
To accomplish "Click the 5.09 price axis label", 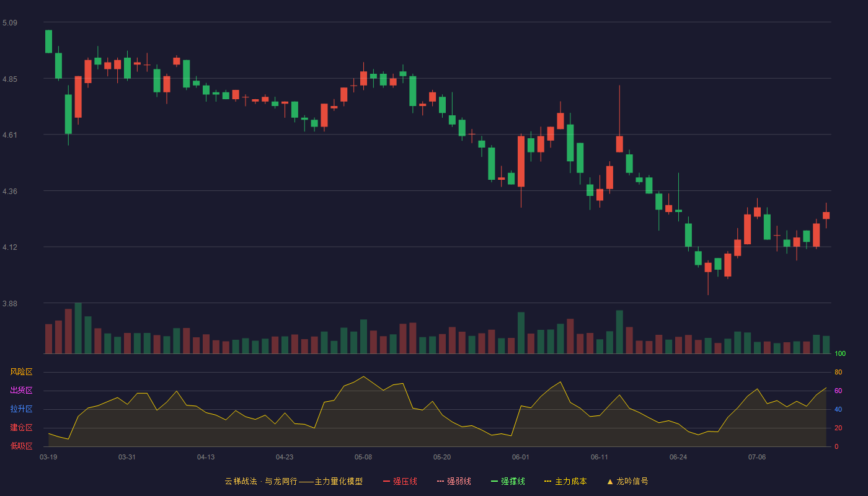I will pos(10,23).
